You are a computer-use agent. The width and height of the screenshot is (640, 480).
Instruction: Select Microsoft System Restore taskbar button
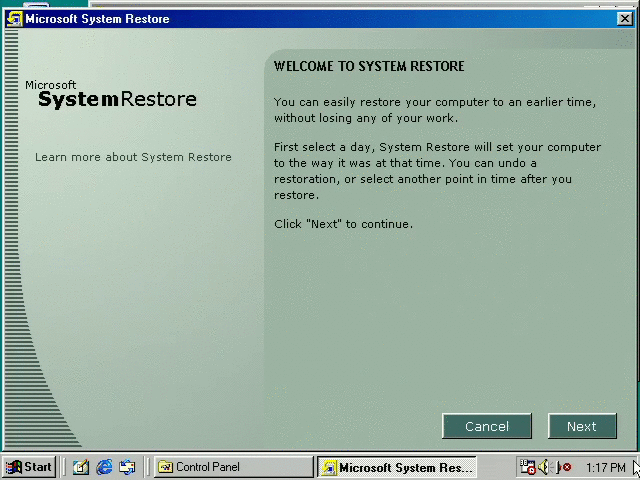point(397,467)
